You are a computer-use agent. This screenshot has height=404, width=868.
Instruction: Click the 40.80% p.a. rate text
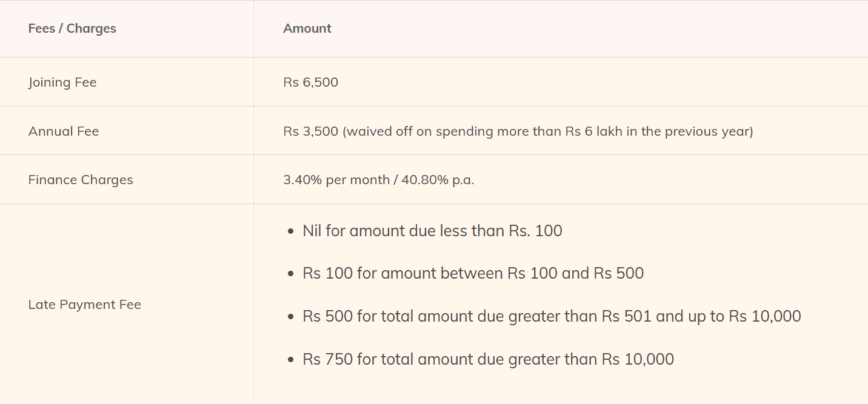point(438,180)
